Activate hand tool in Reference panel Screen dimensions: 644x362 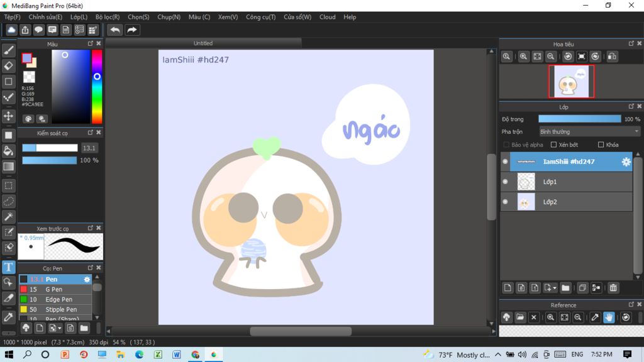(x=609, y=317)
